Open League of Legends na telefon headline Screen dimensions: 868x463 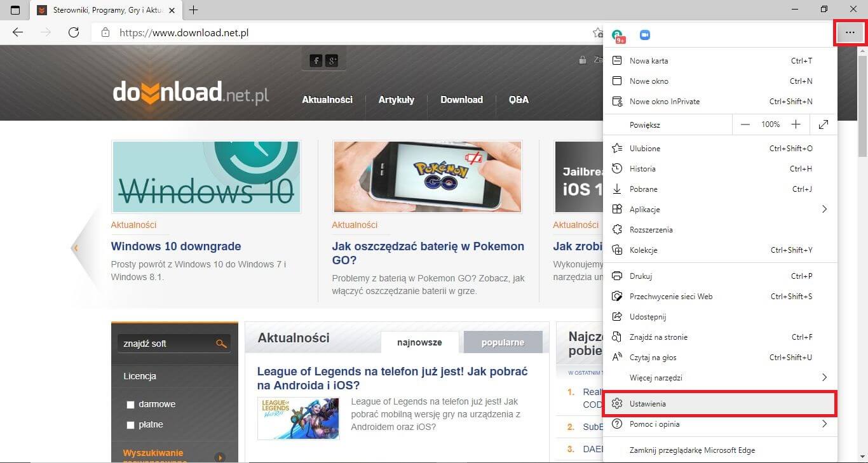coord(393,379)
